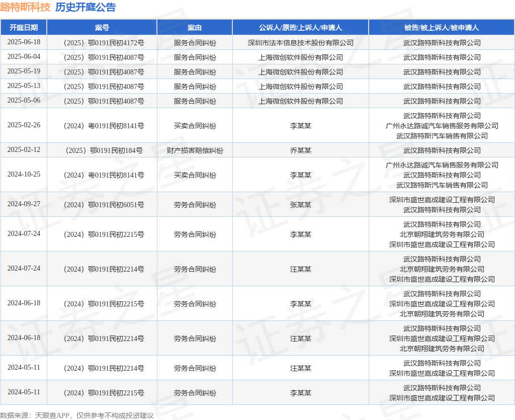Click the date 2024-09-27
Screen dimensions: 515x420
[x=24, y=204]
